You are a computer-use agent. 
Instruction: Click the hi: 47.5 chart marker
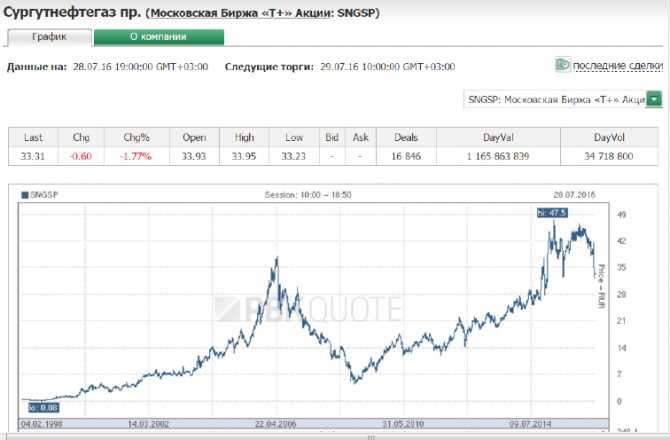(x=552, y=212)
